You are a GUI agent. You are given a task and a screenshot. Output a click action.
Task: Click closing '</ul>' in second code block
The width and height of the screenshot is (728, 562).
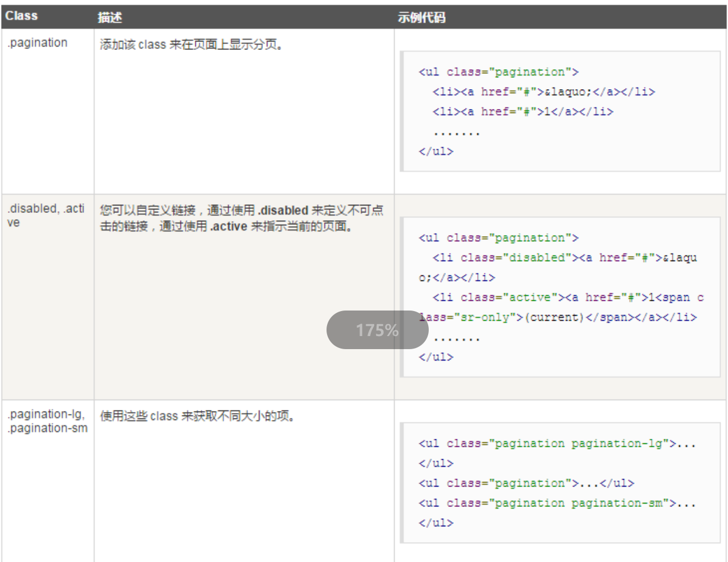(436, 357)
